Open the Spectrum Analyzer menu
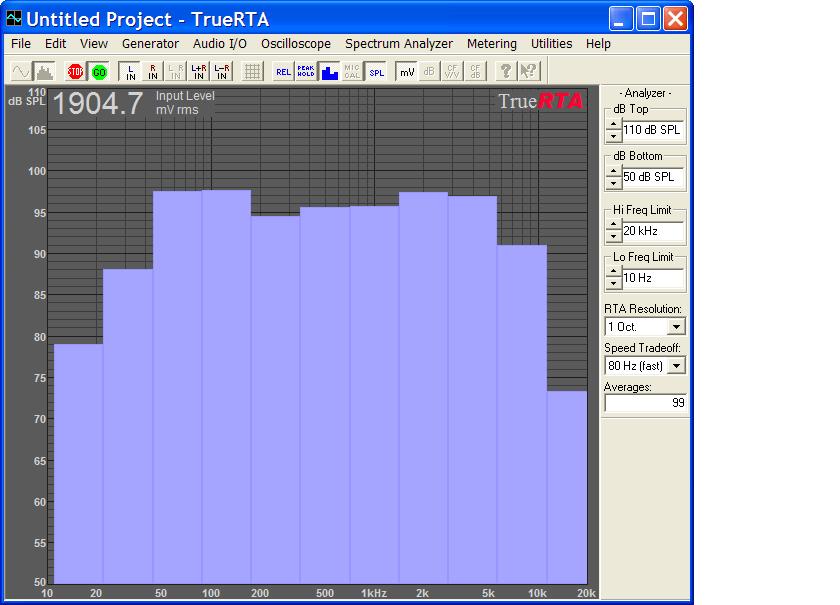 tap(399, 44)
